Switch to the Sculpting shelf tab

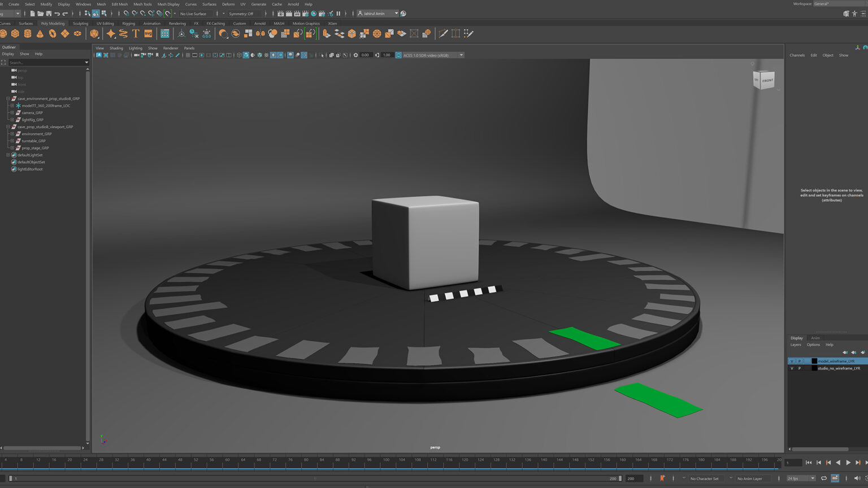pyautogui.click(x=80, y=23)
